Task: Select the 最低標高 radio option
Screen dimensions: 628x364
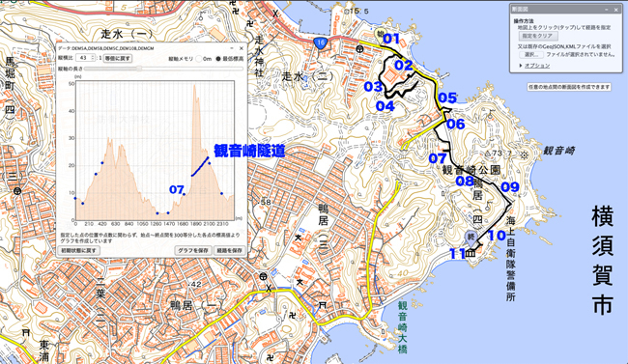Action: [218, 59]
